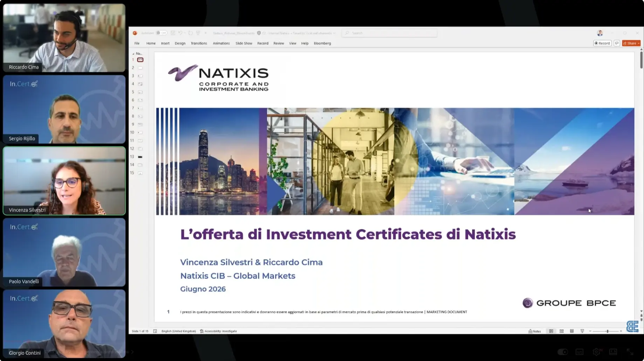Switch to Normal view in the status bar
The width and height of the screenshot is (644, 361).
(x=551, y=331)
